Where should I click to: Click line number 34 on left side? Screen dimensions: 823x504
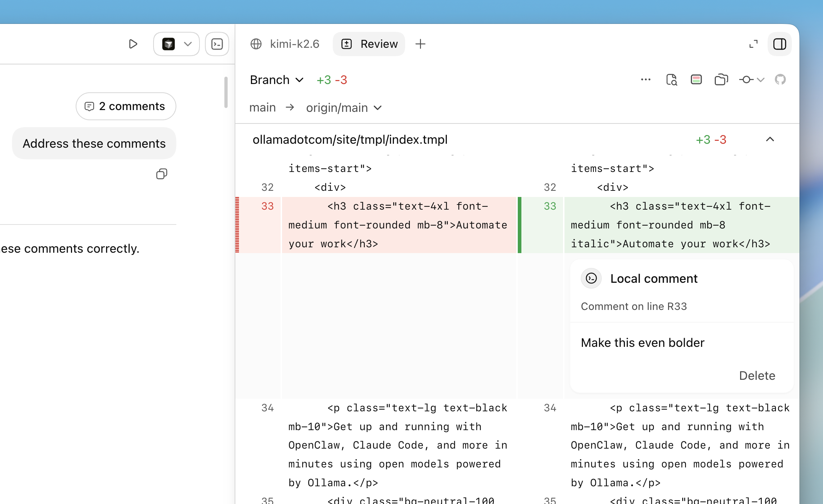(x=268, y=408)
